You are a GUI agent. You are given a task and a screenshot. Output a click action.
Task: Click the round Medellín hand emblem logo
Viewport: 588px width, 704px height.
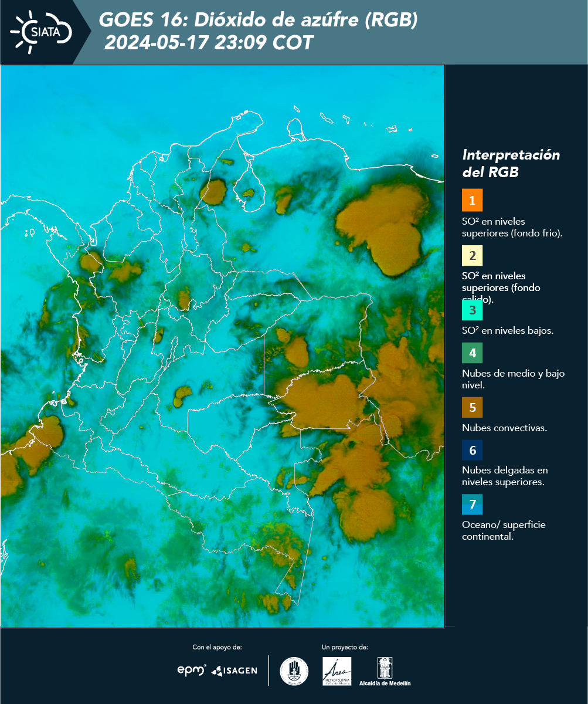294,671
